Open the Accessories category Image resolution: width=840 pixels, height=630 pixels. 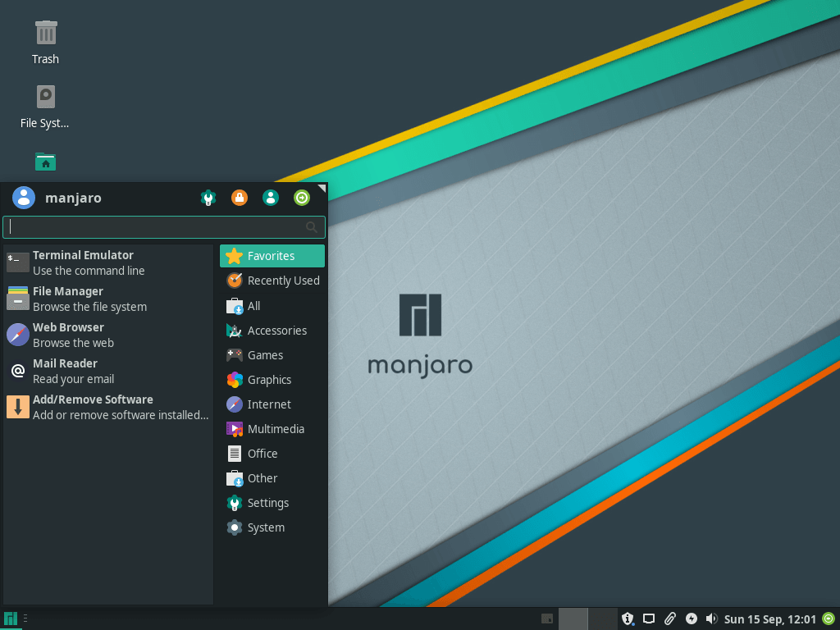coord(272,331)
